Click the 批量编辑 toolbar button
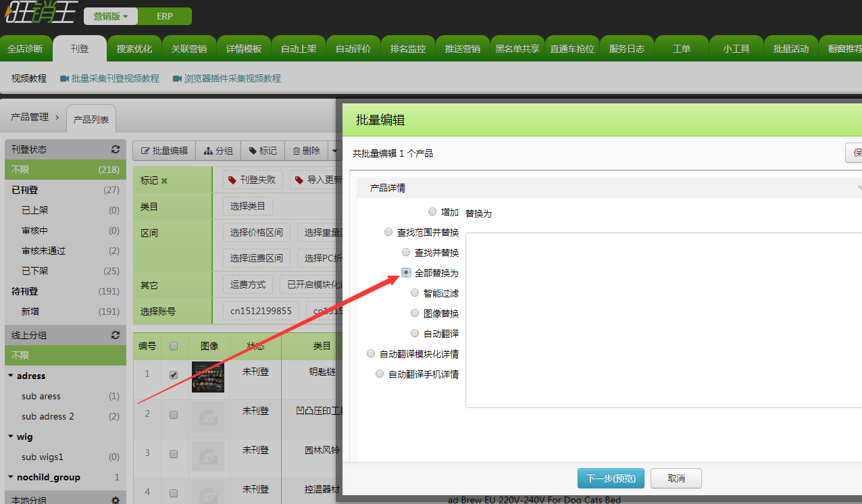 (x=164, y=151)
